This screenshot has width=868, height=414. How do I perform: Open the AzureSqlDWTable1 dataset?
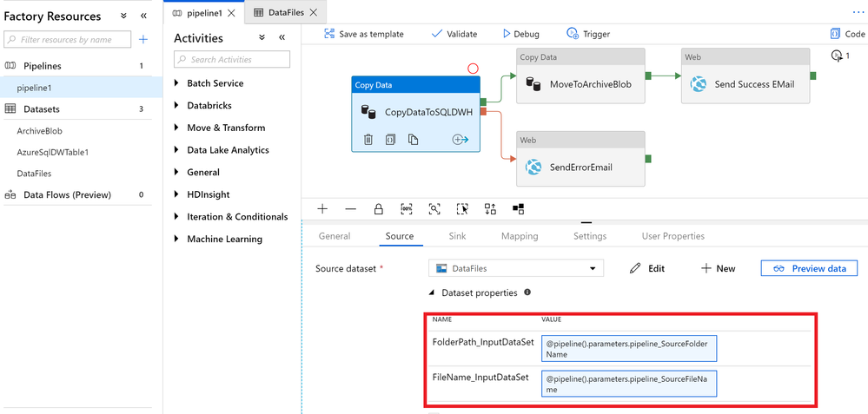(53, 152)
